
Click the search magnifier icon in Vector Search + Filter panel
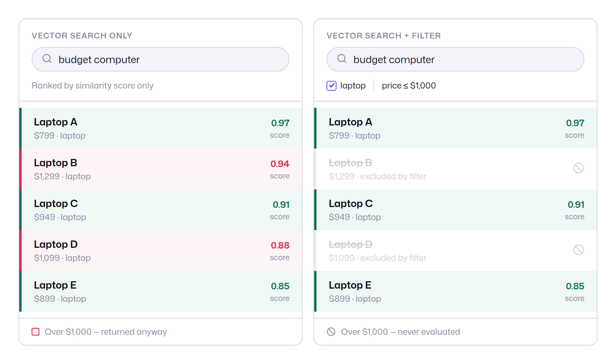tap(342, 58)
